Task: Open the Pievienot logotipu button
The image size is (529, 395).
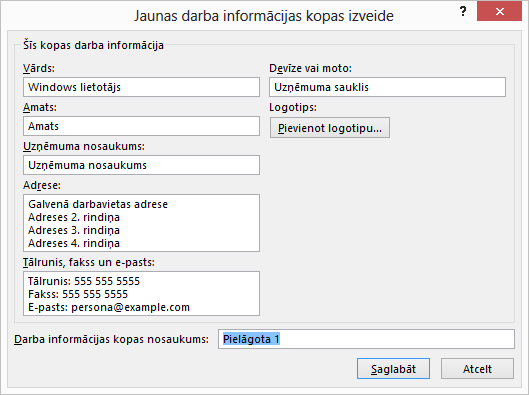Action: click(330, 128)
